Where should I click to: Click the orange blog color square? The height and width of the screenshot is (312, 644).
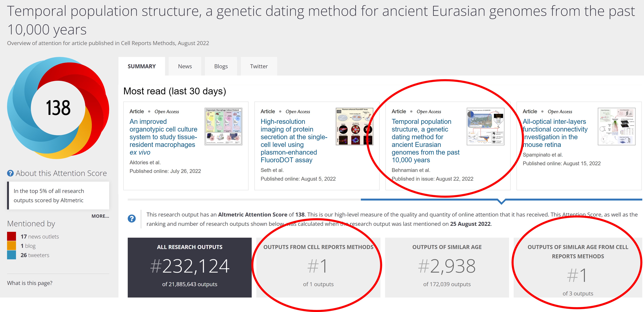pos(12,246)
